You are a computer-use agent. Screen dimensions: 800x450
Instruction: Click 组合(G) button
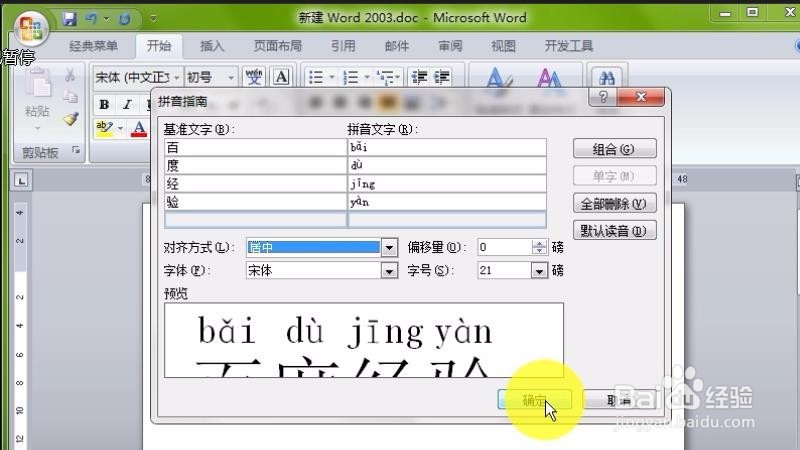tap(614, 149)
